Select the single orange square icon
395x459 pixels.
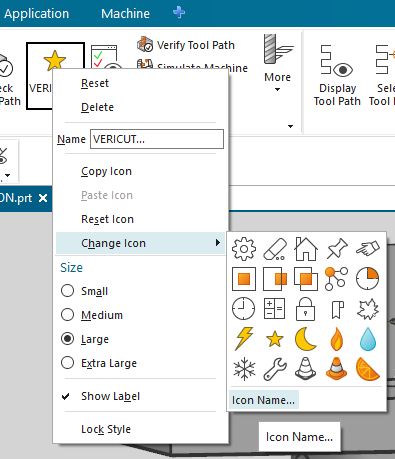pyautogui.click(x=244, y=279)
